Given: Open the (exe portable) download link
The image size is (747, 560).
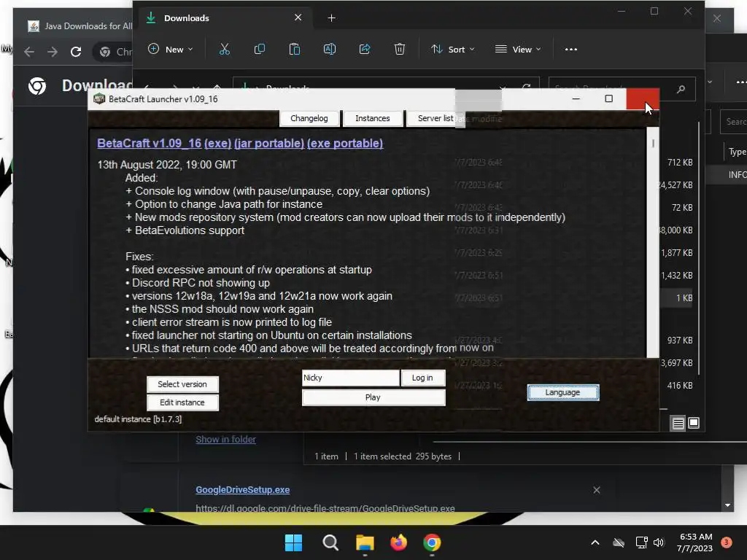Looking at the screenshot, I should (345, 144).
